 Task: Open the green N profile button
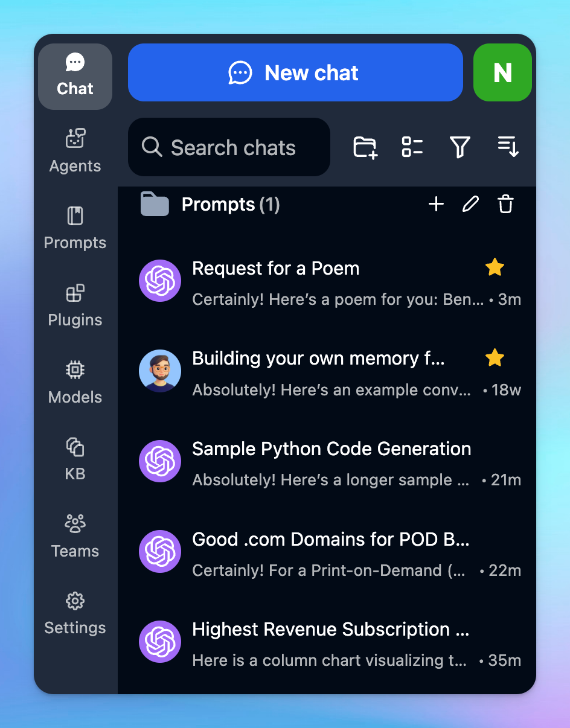click(x=502, y=72)
